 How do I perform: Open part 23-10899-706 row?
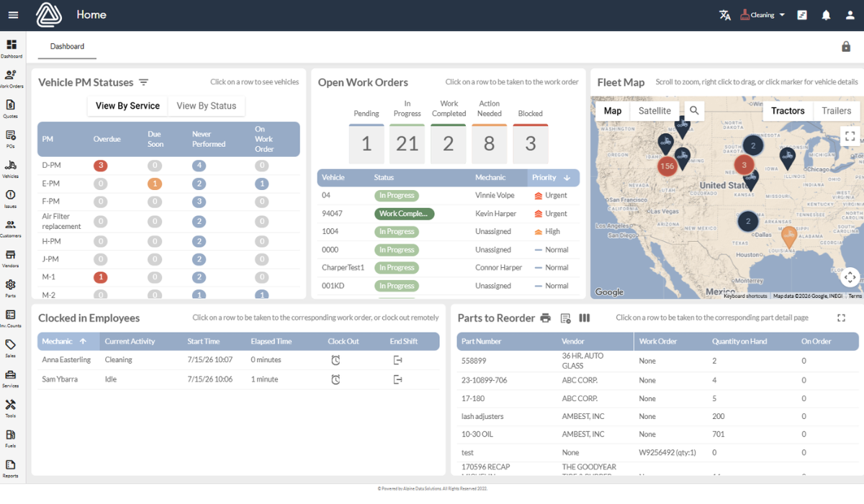[x=657, y=380]
